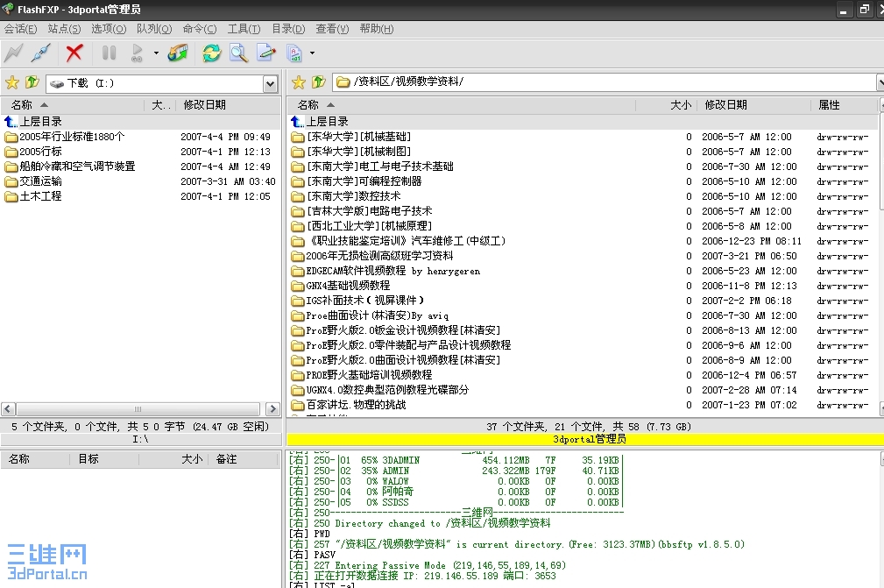
Task: Click queue pane 备注 column header
Action: pyautogui.click(x=244, y=459)
